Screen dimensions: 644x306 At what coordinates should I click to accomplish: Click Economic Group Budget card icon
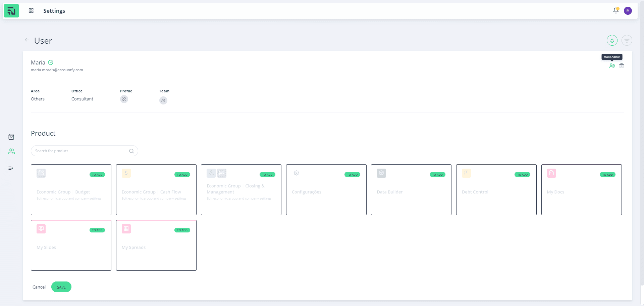coord(41,173)
